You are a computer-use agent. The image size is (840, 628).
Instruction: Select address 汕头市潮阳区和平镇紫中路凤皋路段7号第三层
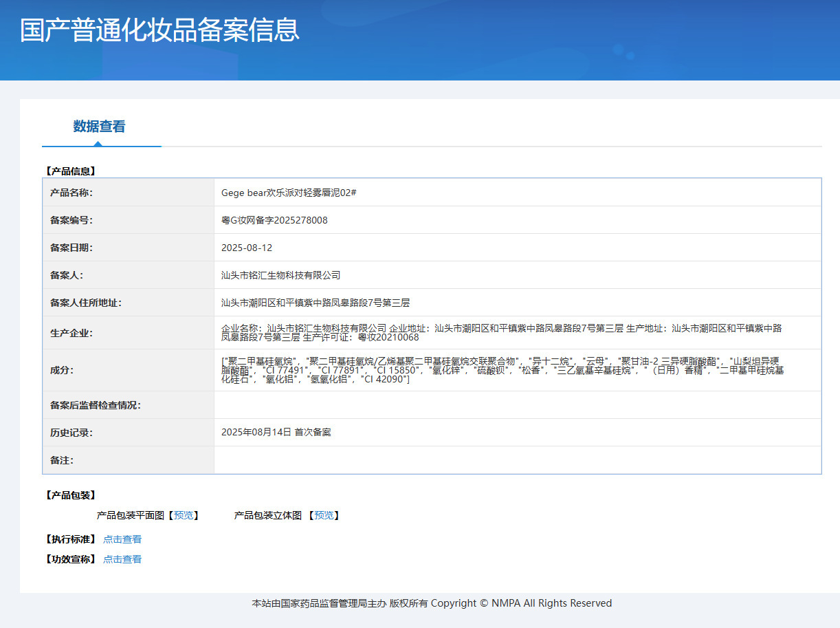316,303
